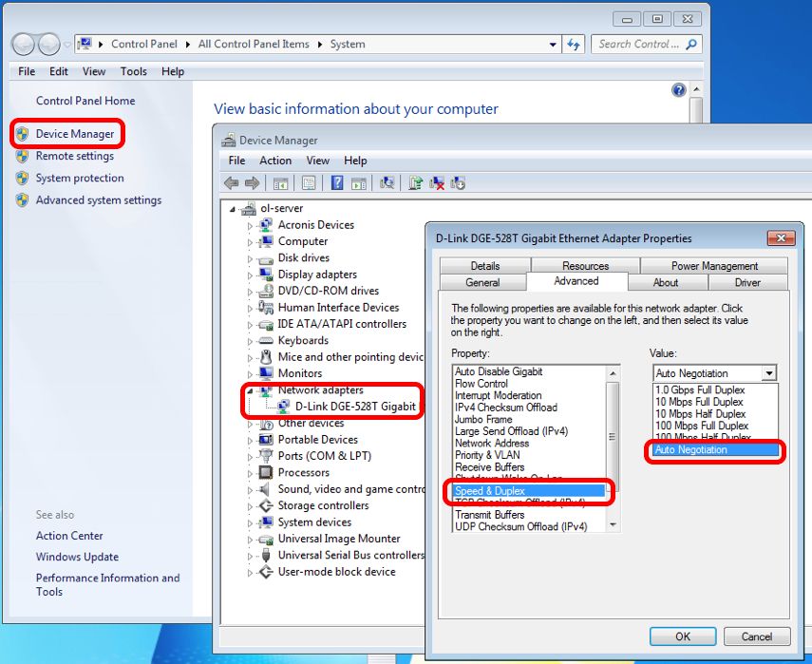Open the Action Center link
The width and height of the screenshot is (812, 664).
coord(69,536)
